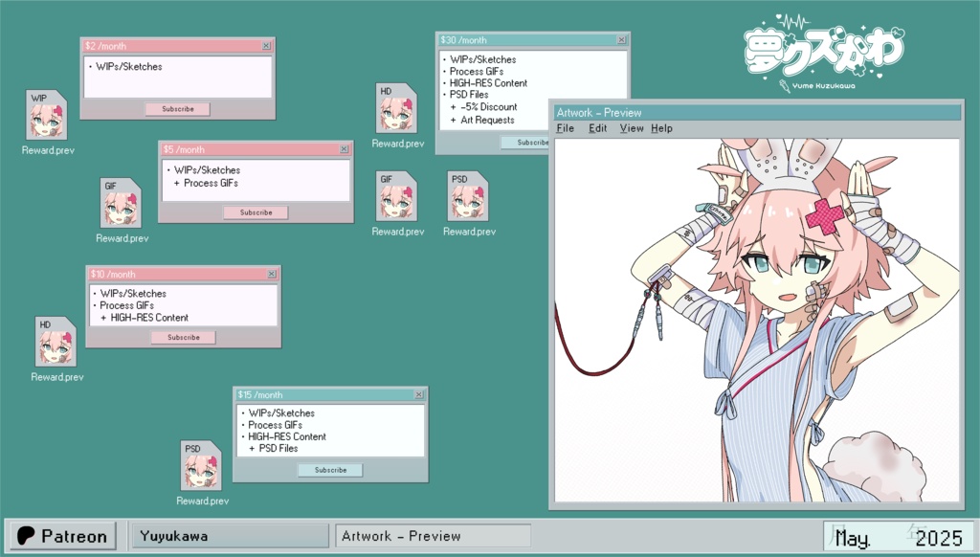
Task: Select WIPs/Sketches in the $30 /month window
Action: pos(482,59)
